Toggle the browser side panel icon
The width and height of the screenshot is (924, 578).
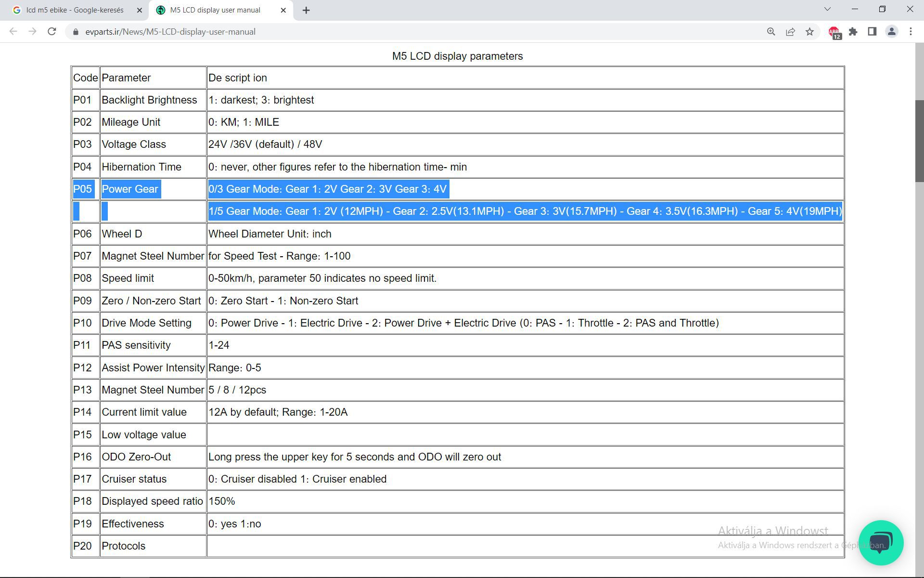(872, 32)
